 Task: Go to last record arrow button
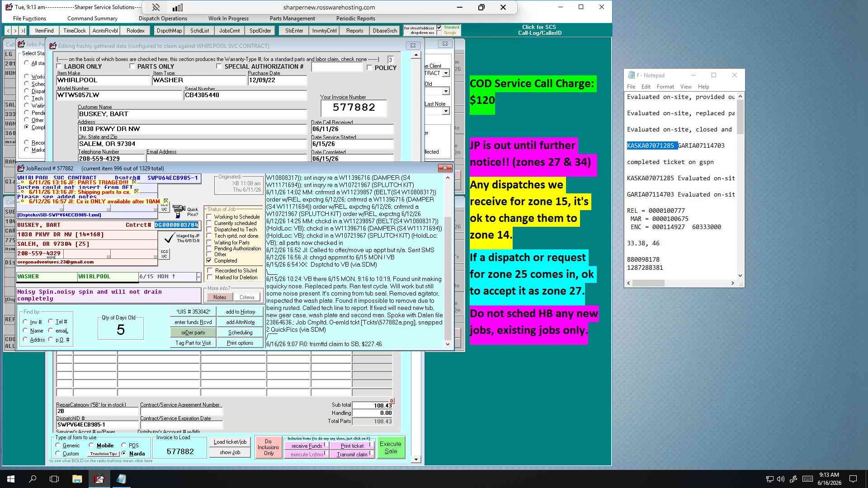23,30
